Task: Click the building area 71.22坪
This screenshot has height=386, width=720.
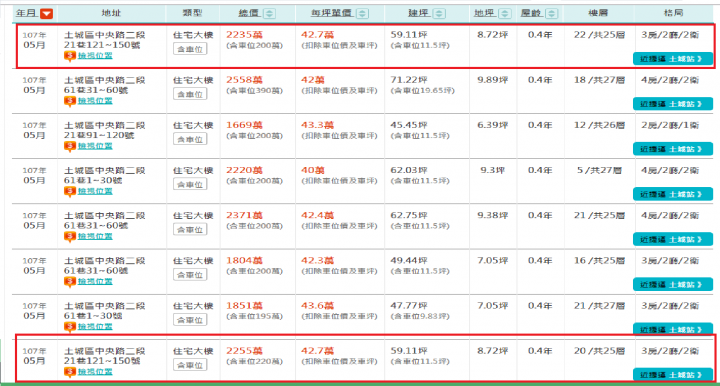Action: click(x=409, y=80)
